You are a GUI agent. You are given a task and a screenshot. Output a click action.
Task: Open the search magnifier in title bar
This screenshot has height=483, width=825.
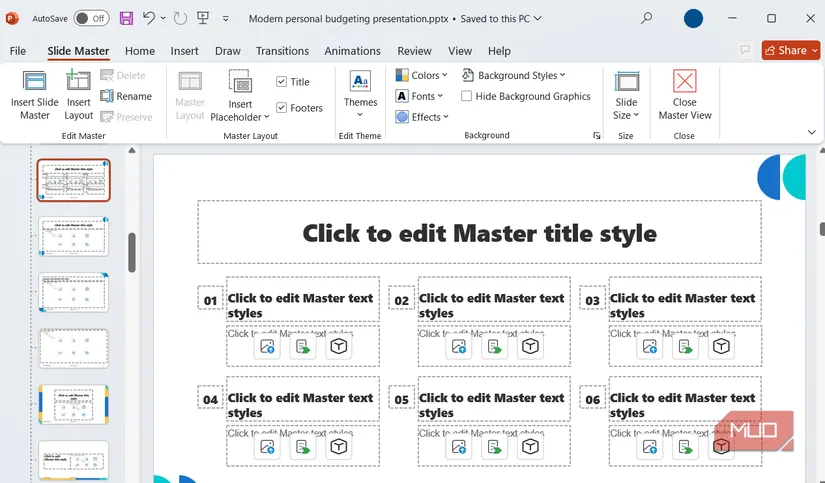646,18
